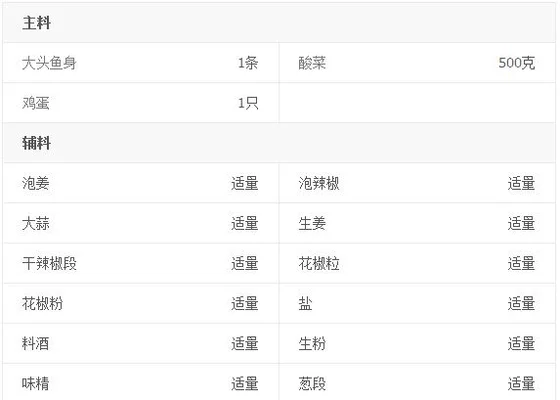
Task: Click the 干辣椒段 ingredient name
Action: pyautogui.click(x=49, y=264)
